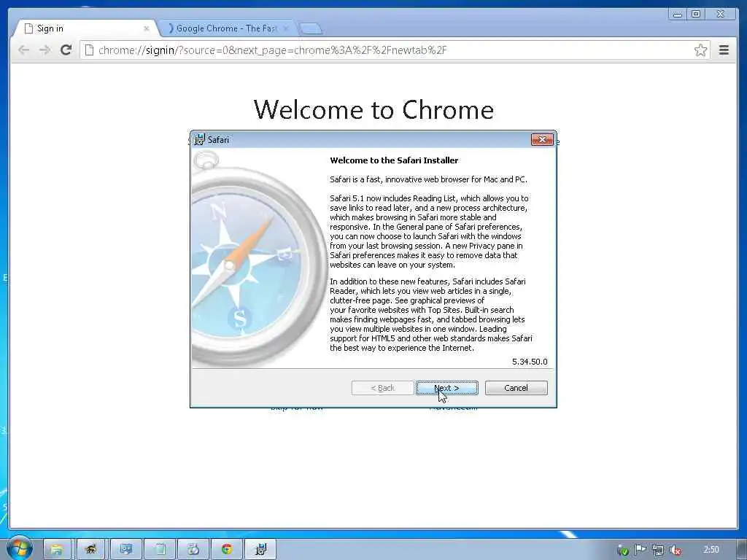This screenshot has height=560, width=747.
Task: Open a new tab in Chrome
Action: [311, 29]
